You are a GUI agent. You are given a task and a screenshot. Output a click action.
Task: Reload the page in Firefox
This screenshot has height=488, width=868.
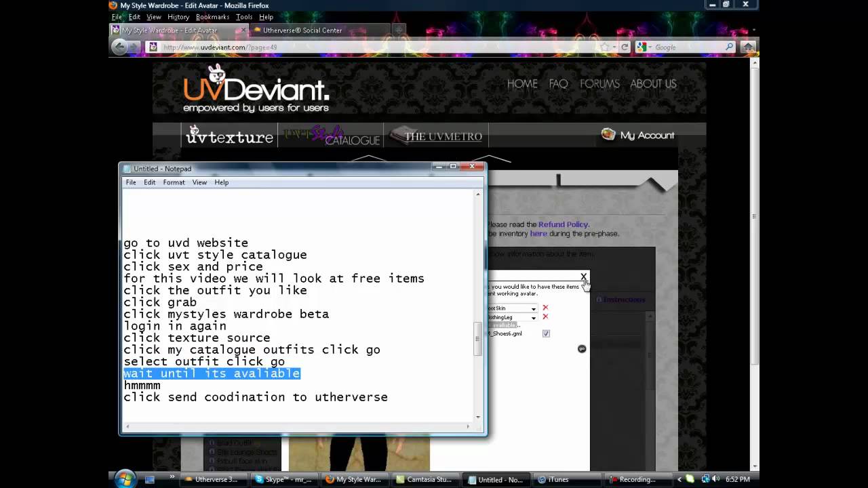click(x=625, y=47)
